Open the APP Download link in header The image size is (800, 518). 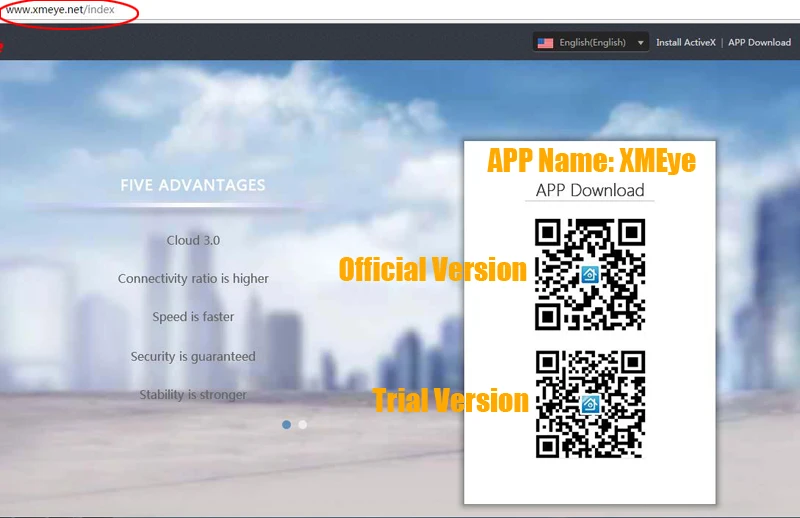[759, 42]
